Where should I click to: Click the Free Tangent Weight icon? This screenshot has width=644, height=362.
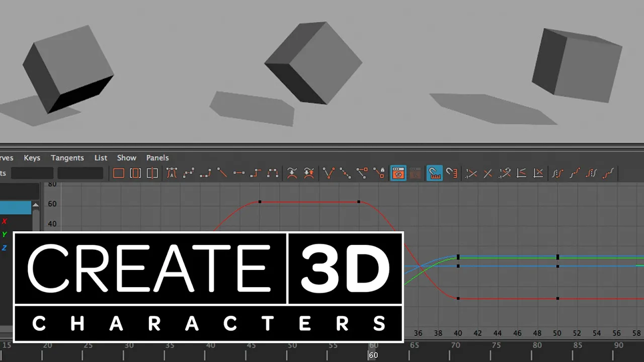pyautogui.click(x=362, y=173)
